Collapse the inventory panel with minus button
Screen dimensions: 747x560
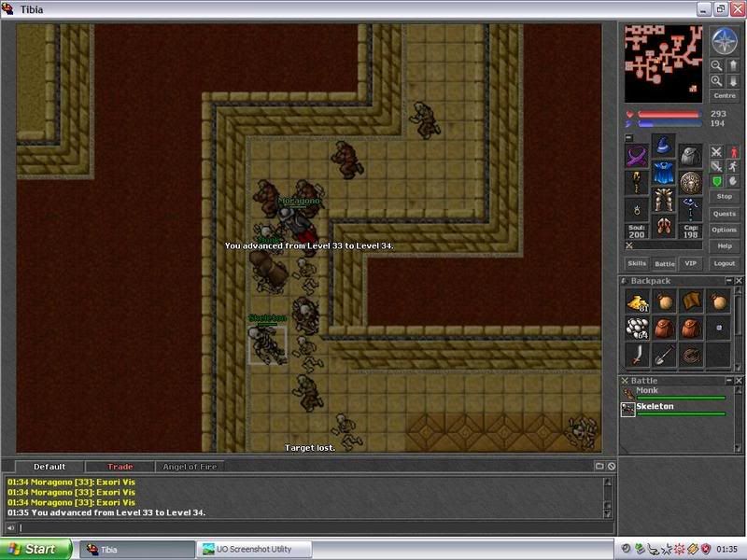(628, 137)
